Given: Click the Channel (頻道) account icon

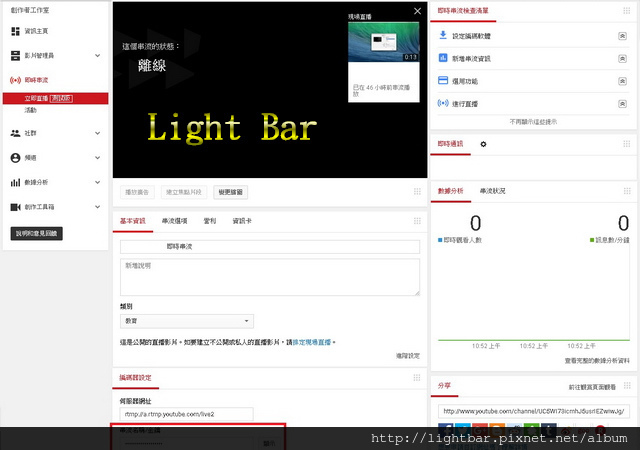Looking at the screenshot, I should coord(15,158).
